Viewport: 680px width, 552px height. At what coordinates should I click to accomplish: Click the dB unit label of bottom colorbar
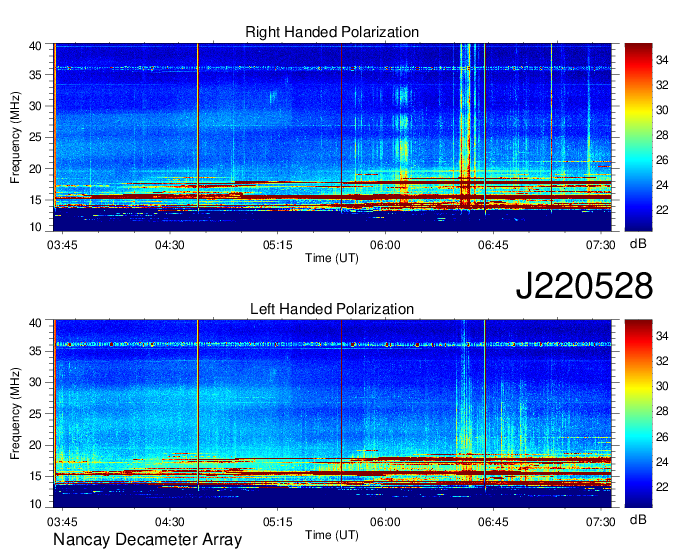click(638, 520)
